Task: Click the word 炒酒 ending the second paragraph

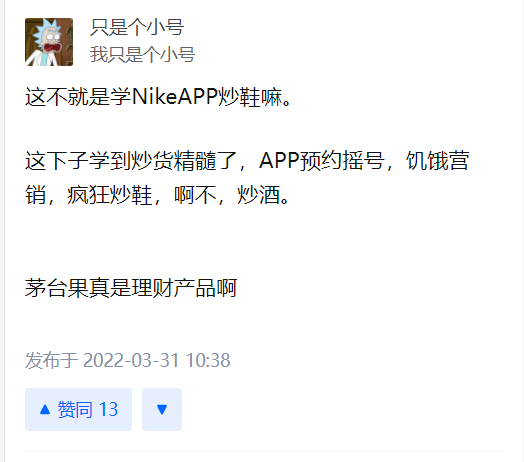Action: [258, 195]
